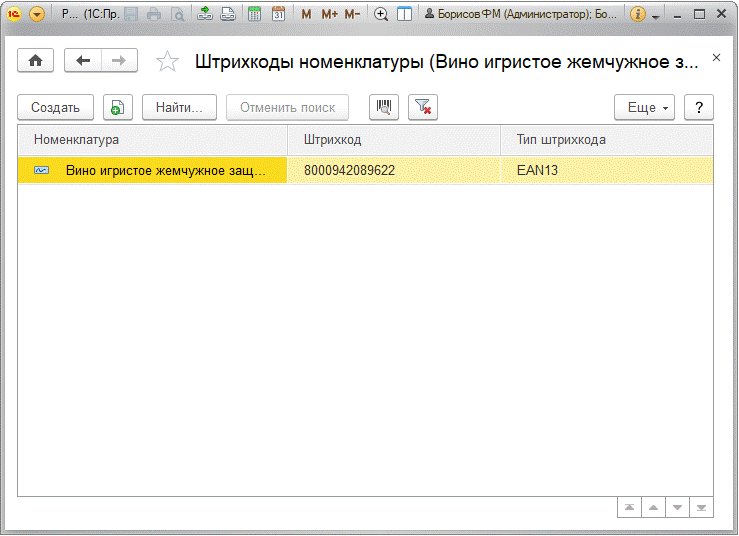Click the copy record icon with green plus
The height and width of the screenshot is (536, 739).
[x=118, y=107]
